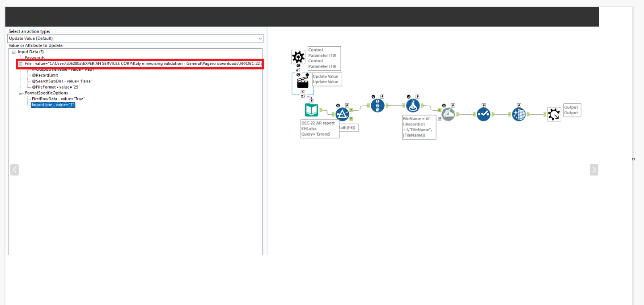644x305 pixels.
Task: Select the @SearchSubDirs False attribute
Action: pyautogui.click(x=63, y=81)
